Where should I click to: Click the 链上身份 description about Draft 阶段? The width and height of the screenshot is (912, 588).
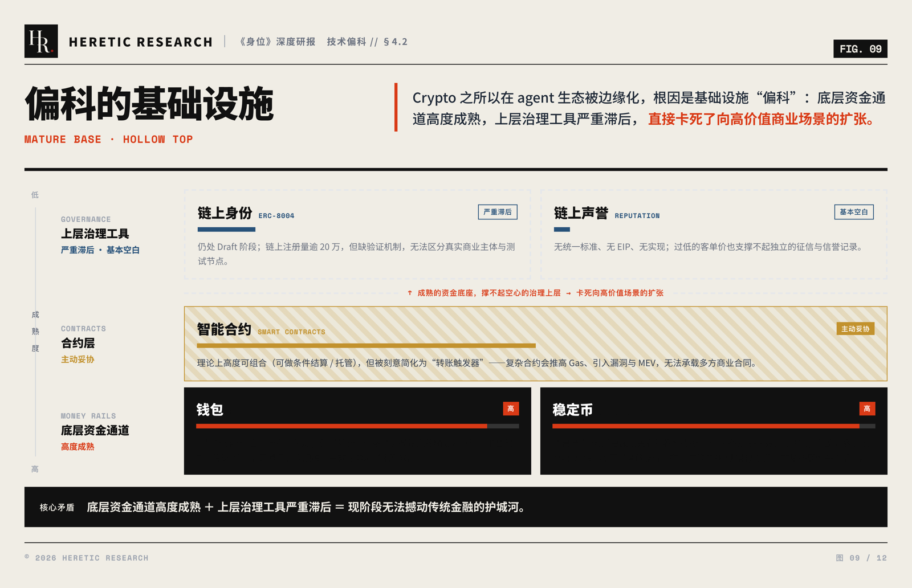pos(356,254)
